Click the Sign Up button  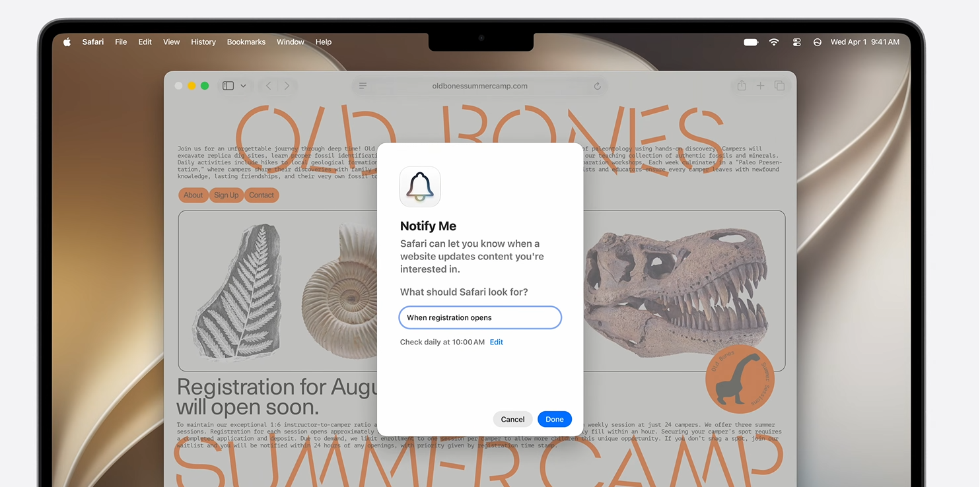pyautogui.click(x=226, y=195)
